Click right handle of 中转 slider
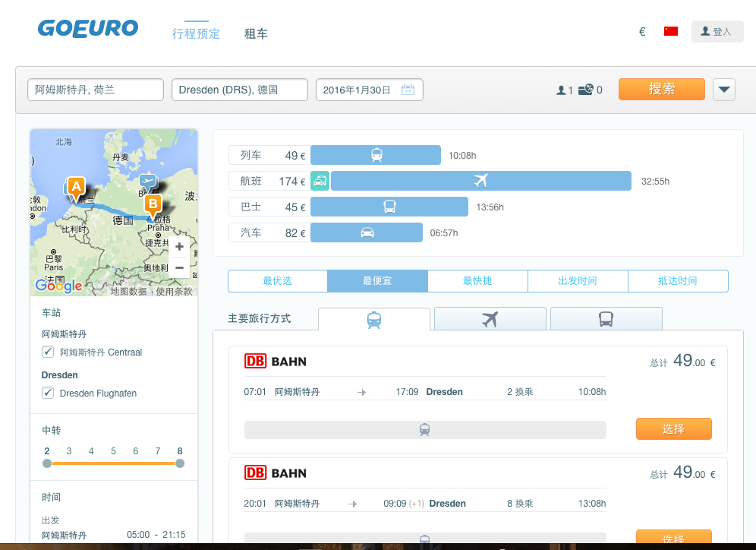 [180, 463]
